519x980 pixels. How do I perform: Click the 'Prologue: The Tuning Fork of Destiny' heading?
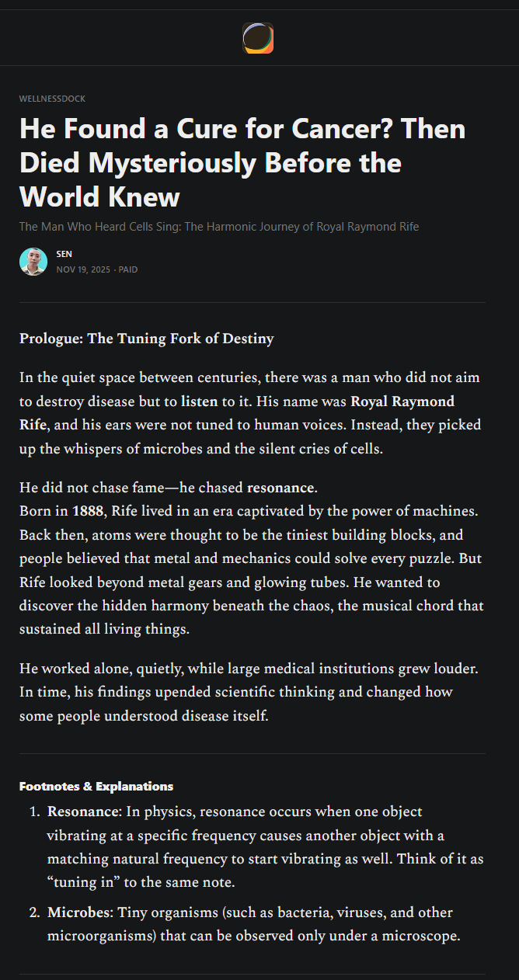tap(146, 339)
